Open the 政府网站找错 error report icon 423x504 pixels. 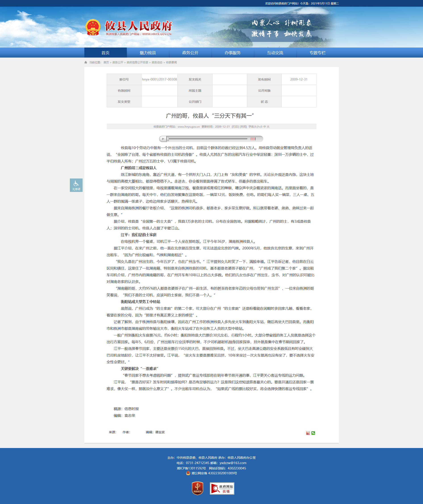[x=222, y=488]
